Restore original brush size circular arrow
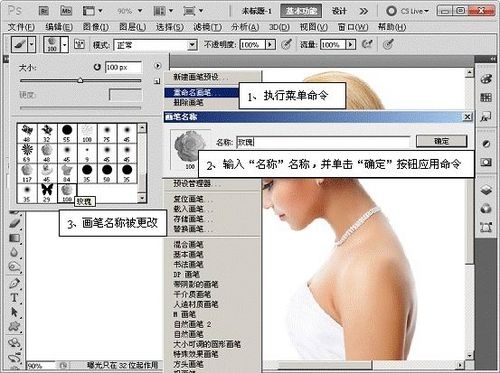The image size is (500, 373). pos(97,67)
